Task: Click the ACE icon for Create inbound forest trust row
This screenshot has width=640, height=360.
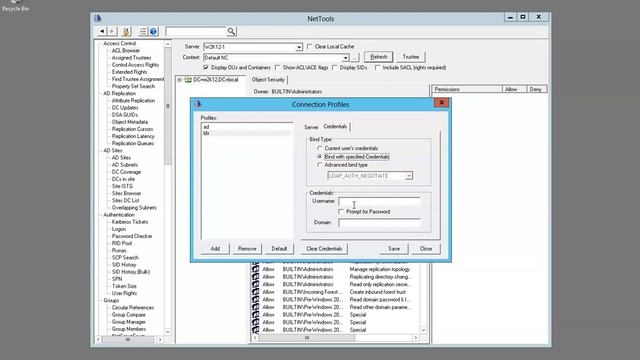Action: 256,292
